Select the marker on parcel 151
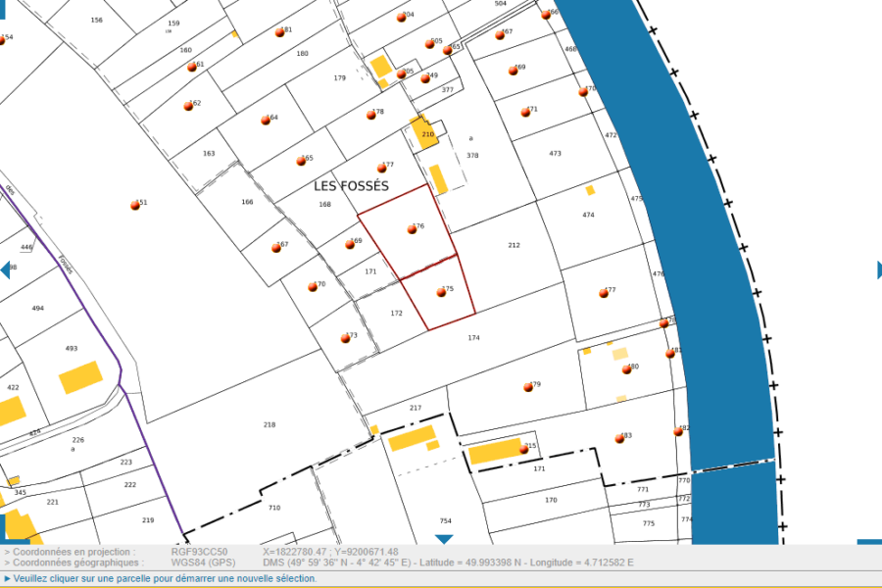 [x=135, y=206]
